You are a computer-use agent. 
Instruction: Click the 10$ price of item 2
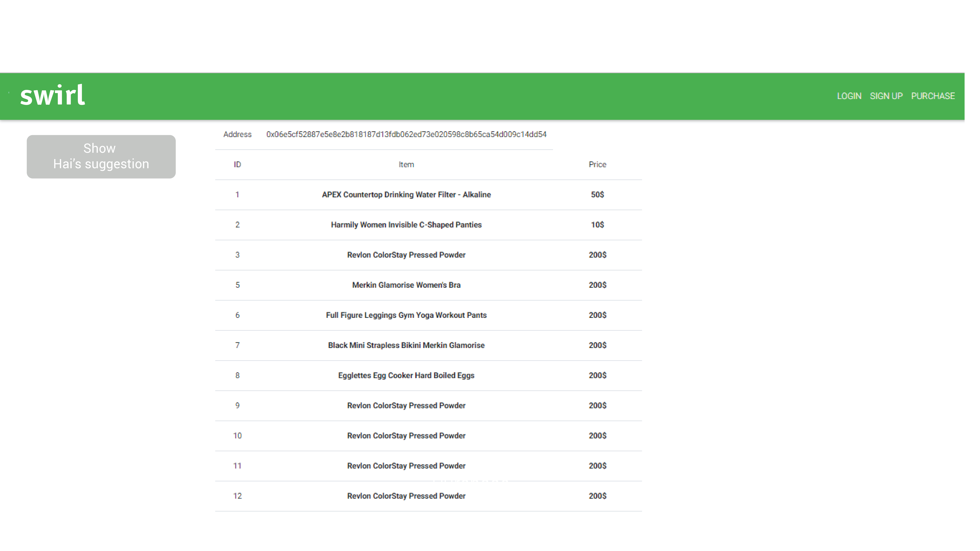point(597,225)
